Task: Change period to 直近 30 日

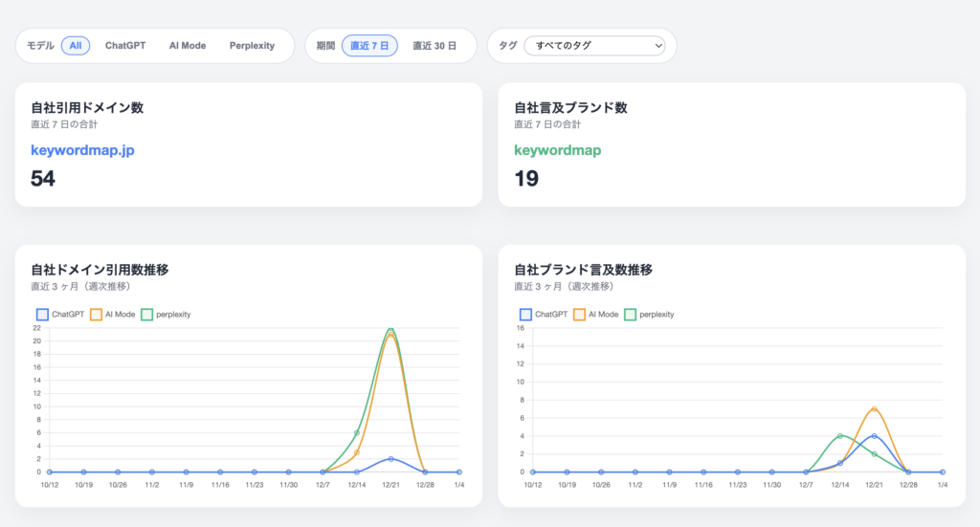Action: (434, 45)
